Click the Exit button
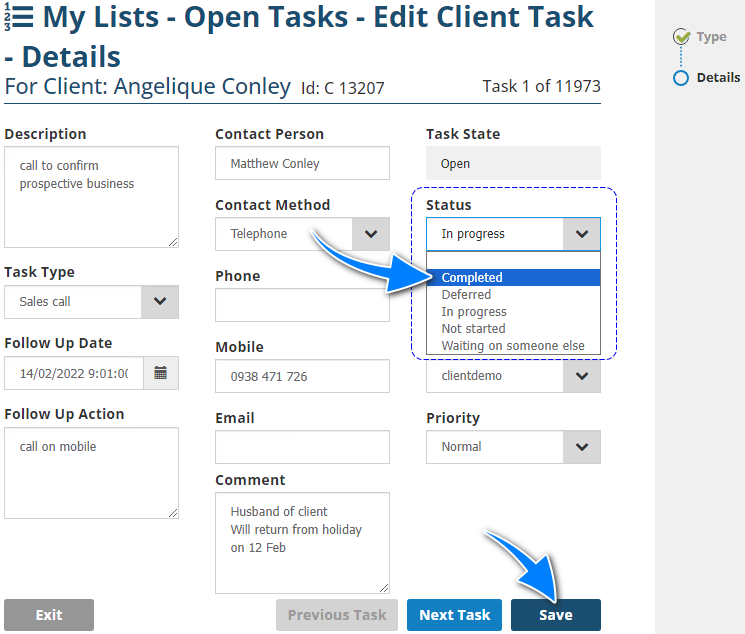745x634 pixels. pyautogui.click(x=49, y=615)
